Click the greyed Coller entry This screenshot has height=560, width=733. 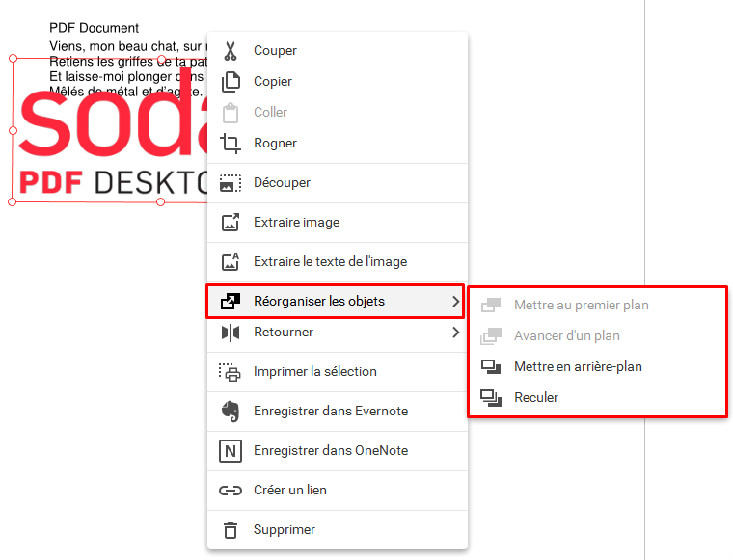tap(337, 113)
